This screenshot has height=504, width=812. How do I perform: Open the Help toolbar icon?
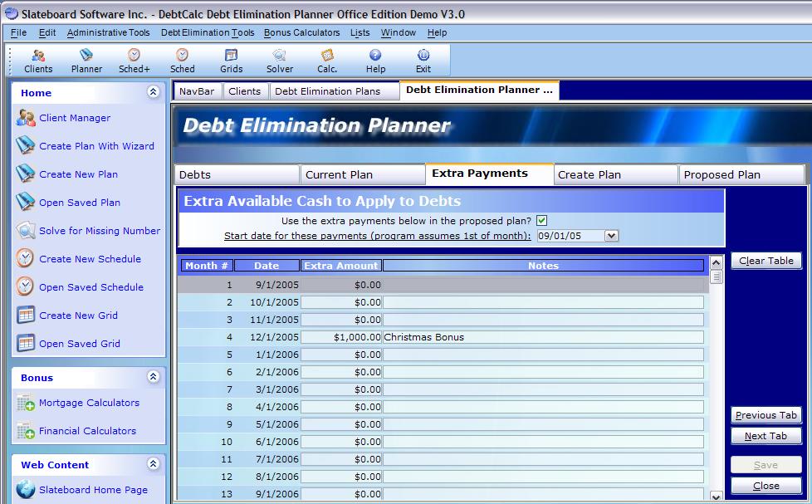click(x=375, y=60)
